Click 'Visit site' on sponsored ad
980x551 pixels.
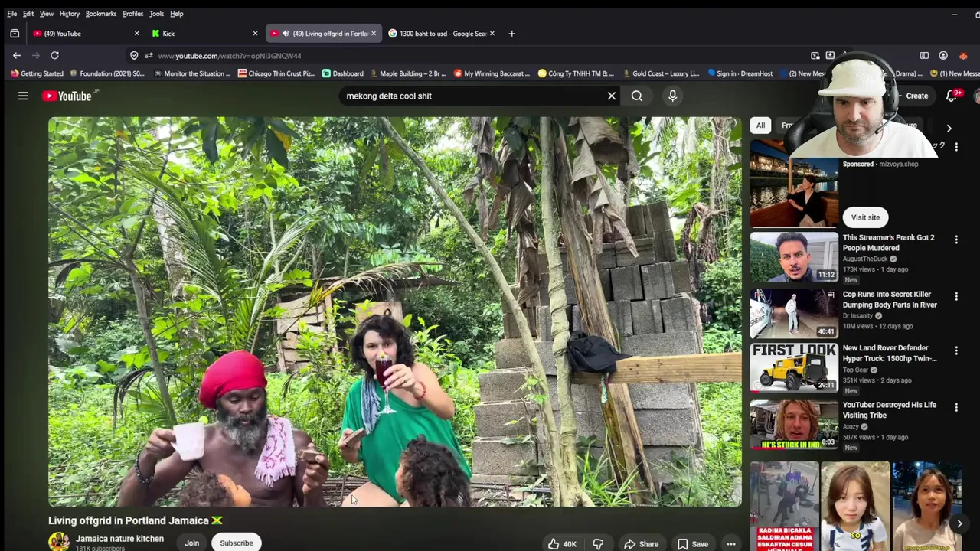pos(866,217)
